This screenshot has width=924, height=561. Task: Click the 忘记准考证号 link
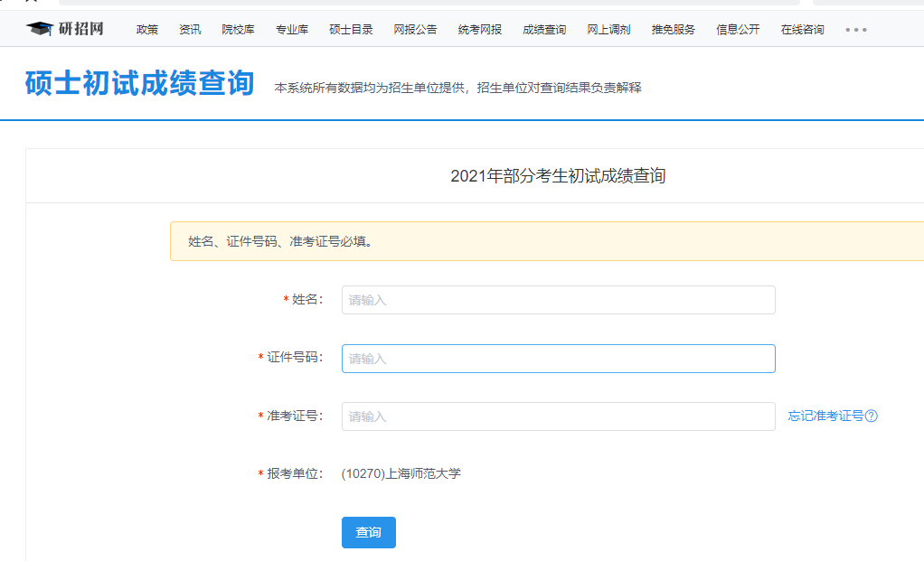click(826, 416)
